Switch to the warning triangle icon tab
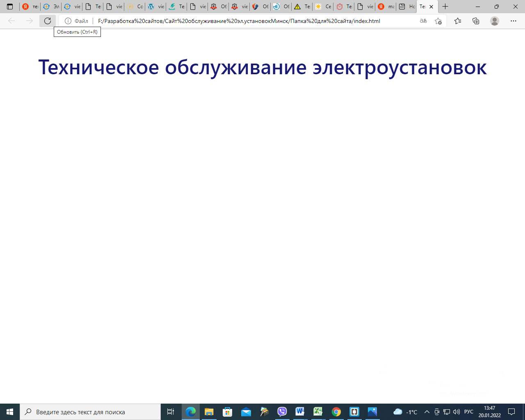525x420 pixels. [x=301, y=7]
